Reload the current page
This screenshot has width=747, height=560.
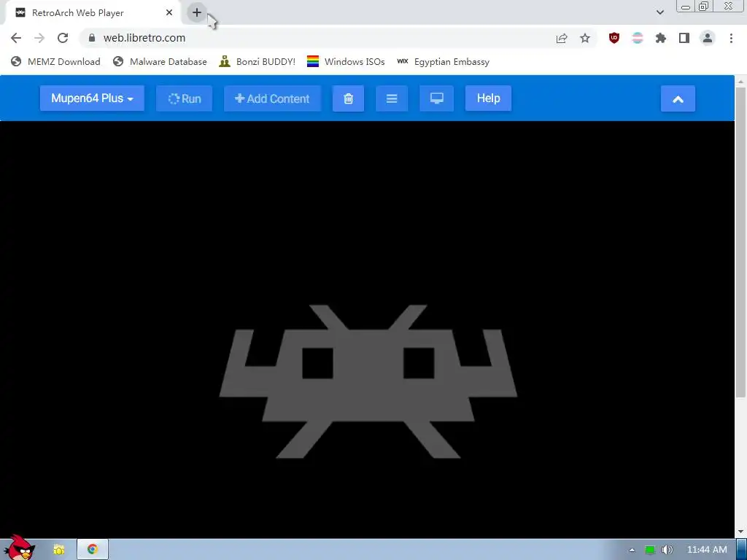point(63,38)
